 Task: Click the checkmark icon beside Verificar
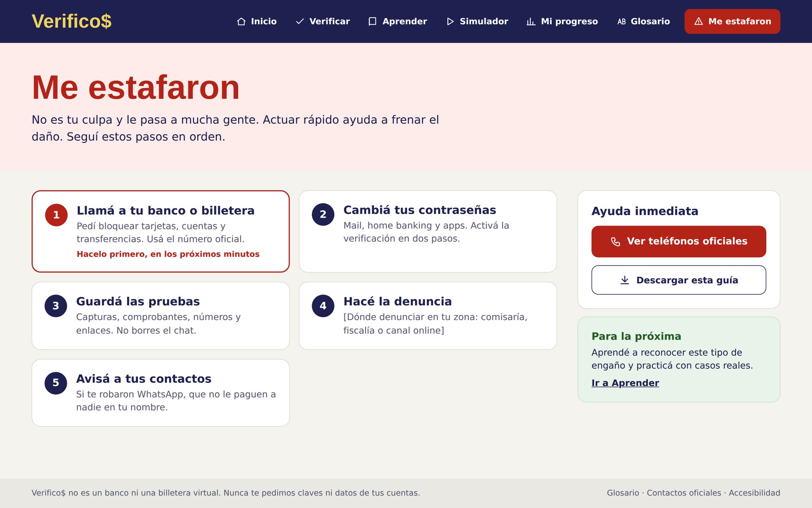[x=300, y=22]
